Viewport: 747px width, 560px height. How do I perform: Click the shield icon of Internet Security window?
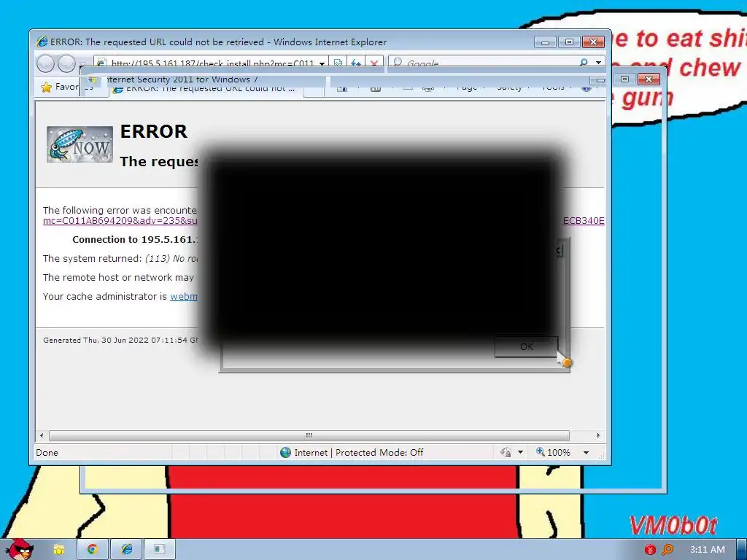pos(93,79)
